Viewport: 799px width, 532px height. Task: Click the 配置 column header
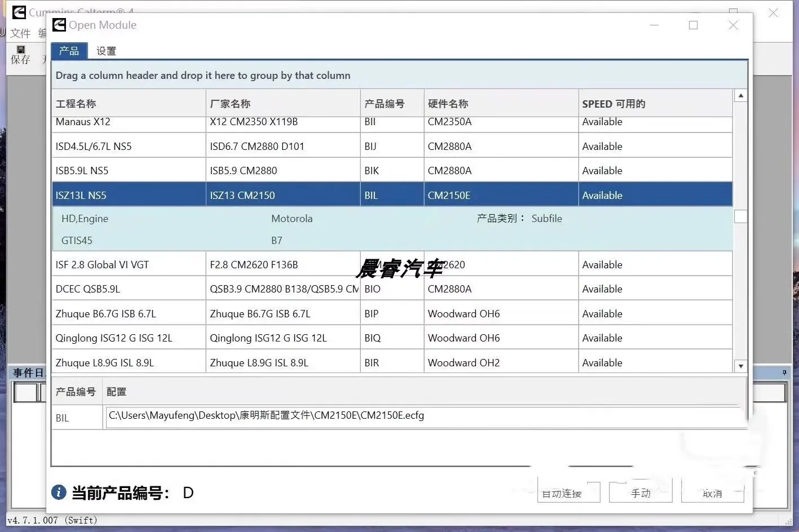[x=116, y=392]
